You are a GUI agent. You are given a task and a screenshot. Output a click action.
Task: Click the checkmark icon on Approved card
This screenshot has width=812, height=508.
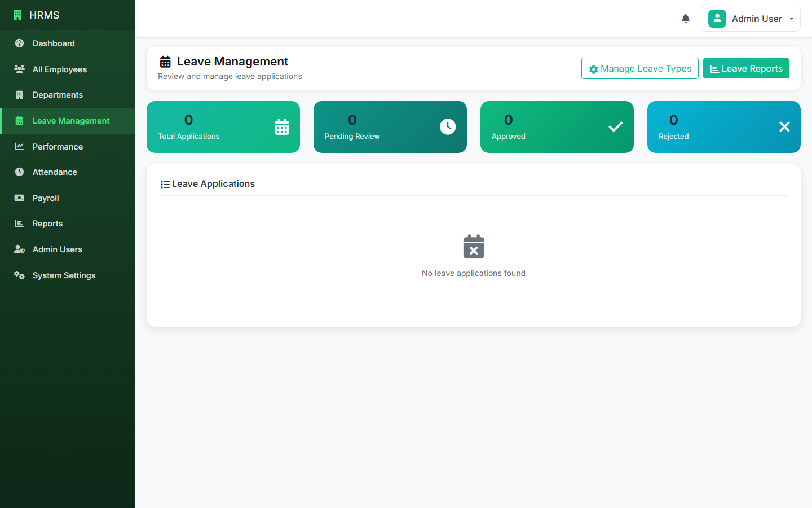pyautogui.click(x=616, y=127)
